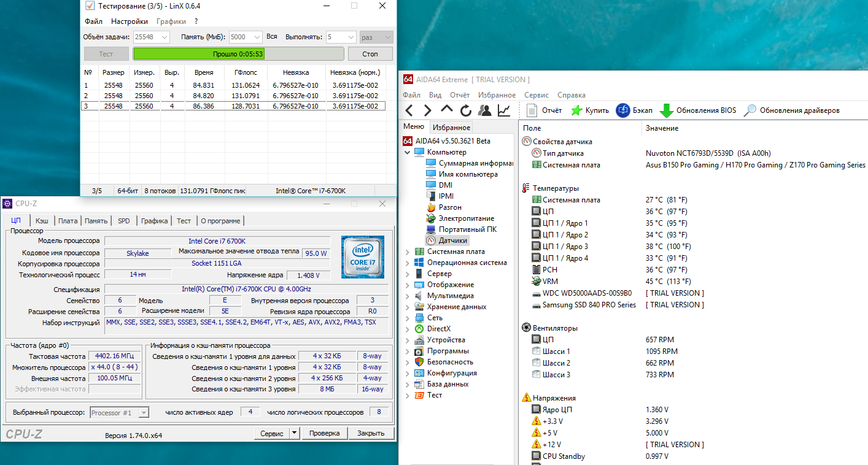Select Суммарная информация in the tree
Image resolution: width=868 pixels, height=465 pixels.
click(x=469, y=163)
